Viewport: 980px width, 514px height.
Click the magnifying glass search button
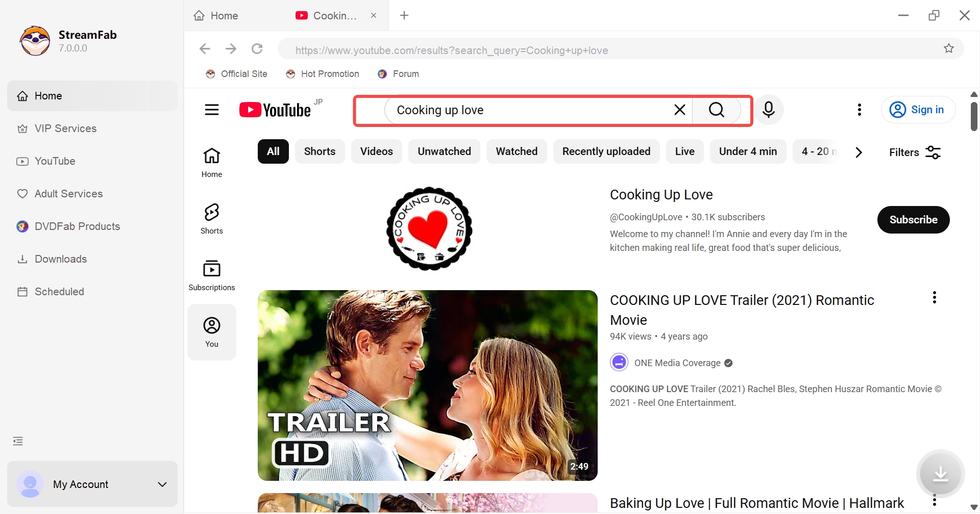(x=716, y=110)
